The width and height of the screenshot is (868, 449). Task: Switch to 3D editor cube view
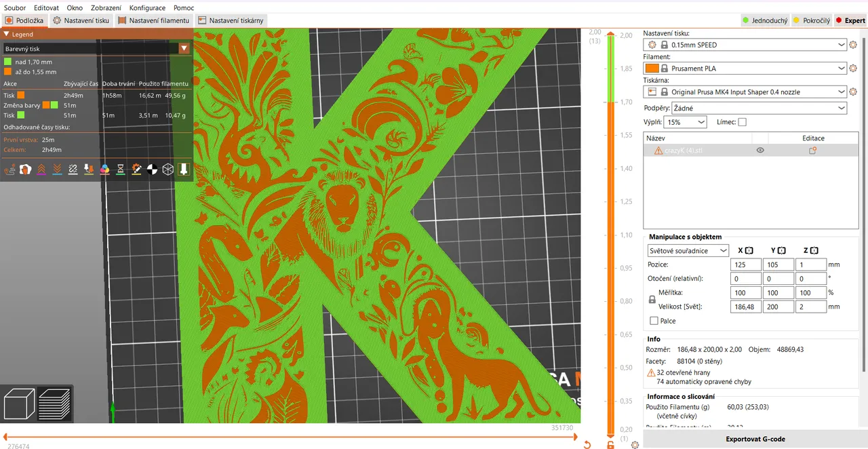coord(20,404)
